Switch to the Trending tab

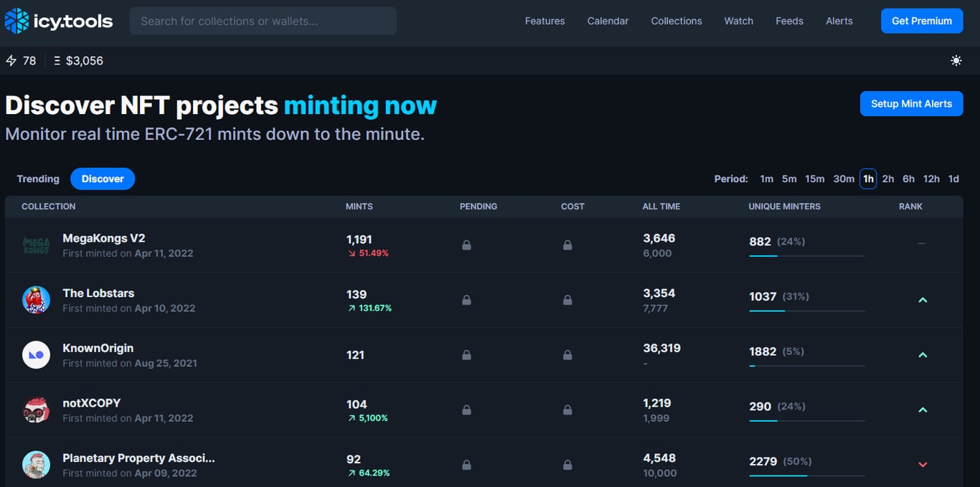coord(38,179)
